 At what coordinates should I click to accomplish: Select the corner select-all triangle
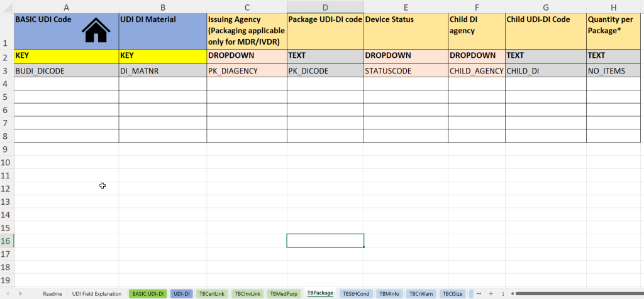pyautogui.click(x=7, y=6)
